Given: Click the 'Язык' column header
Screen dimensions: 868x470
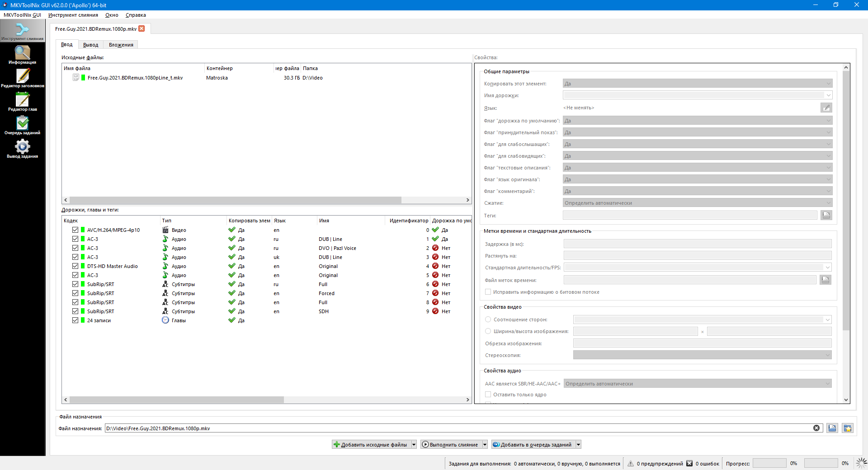Looking at the screenshot, I should click(x=294, y=221).
